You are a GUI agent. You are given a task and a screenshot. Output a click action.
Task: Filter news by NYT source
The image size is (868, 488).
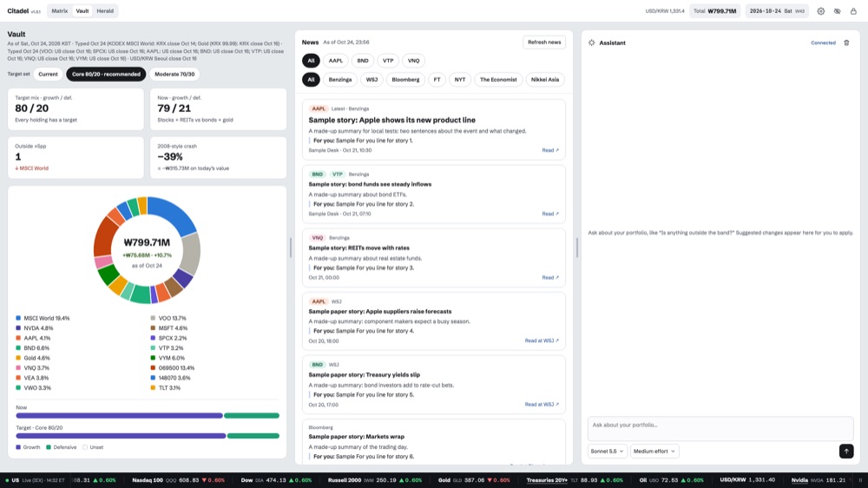pos(459,79)
